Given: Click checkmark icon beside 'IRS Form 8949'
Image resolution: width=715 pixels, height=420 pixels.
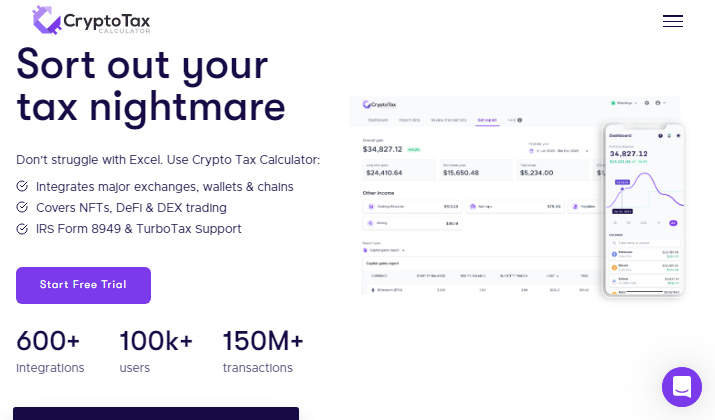Looking at the screenshot, I should [22, 228].
